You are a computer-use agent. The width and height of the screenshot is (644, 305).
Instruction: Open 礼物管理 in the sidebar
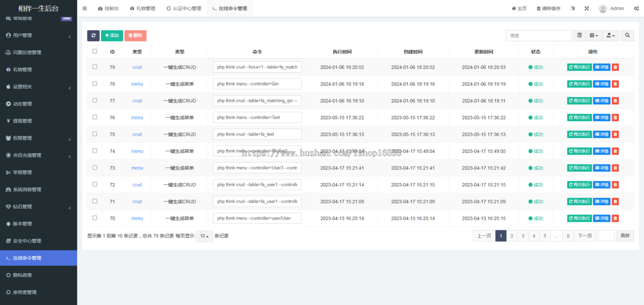tap(39, 69)
